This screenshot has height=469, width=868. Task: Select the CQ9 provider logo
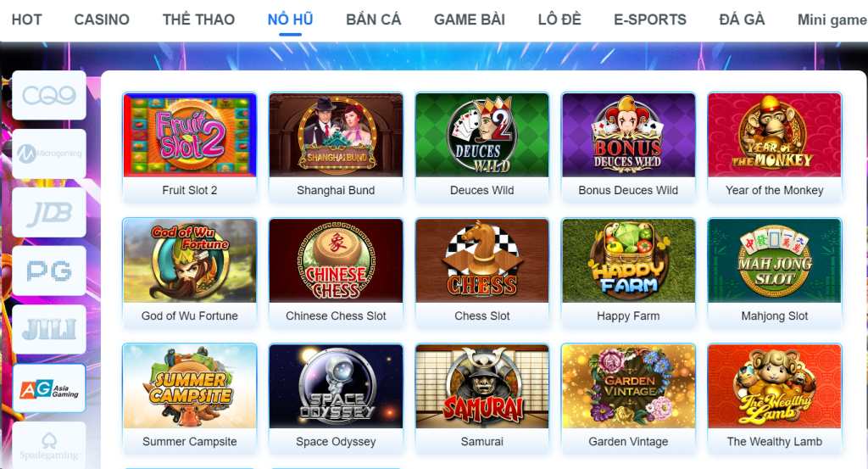pyautogui.click(x=49, y=95)
